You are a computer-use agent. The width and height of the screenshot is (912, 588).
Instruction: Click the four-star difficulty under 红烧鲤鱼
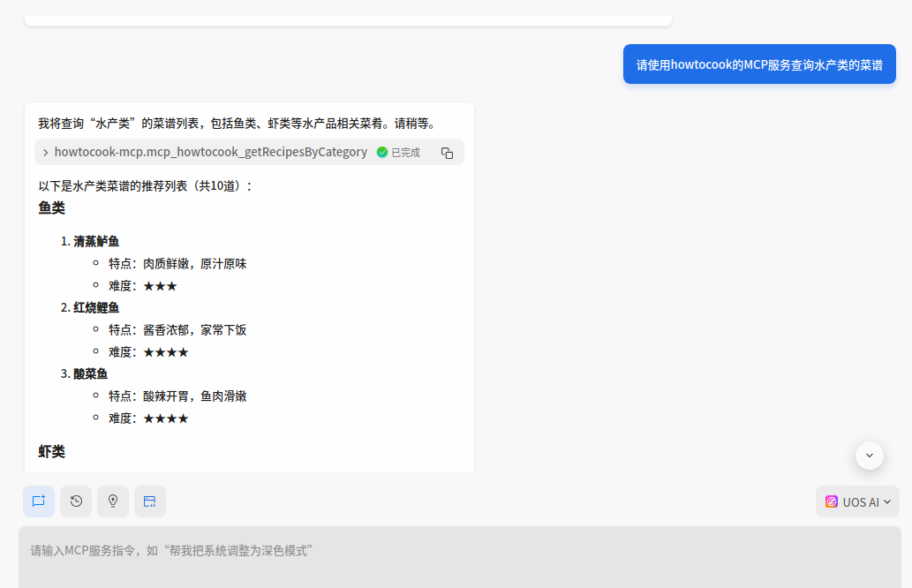pyautogui.click(x=166, y=352)
